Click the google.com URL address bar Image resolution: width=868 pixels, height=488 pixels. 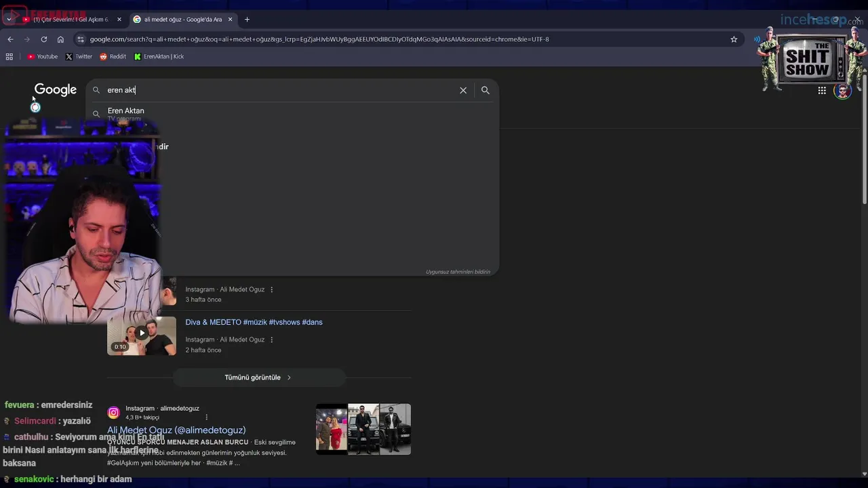click(x=407, y=39)
